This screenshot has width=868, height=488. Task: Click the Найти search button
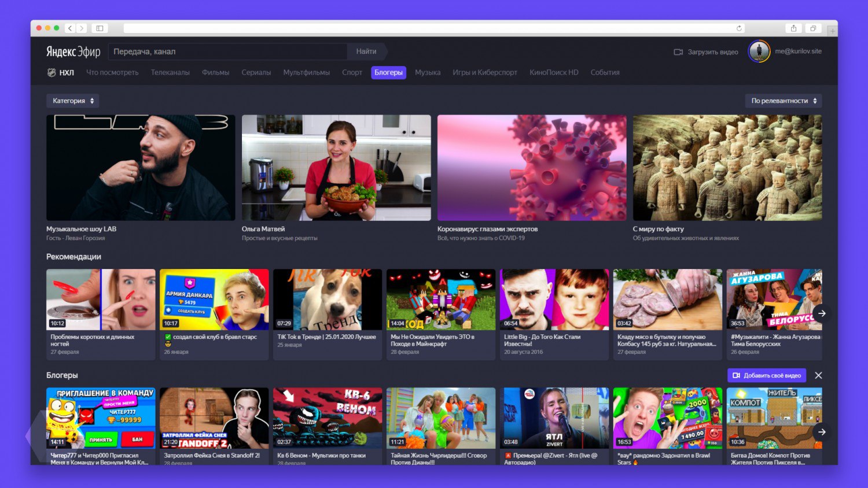tap(366, 51)
